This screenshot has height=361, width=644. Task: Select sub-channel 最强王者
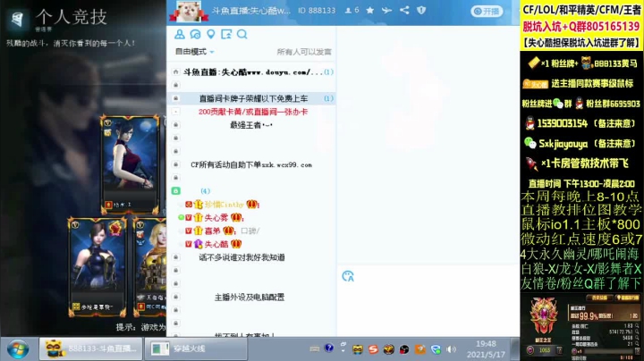[x=251, y=125]
